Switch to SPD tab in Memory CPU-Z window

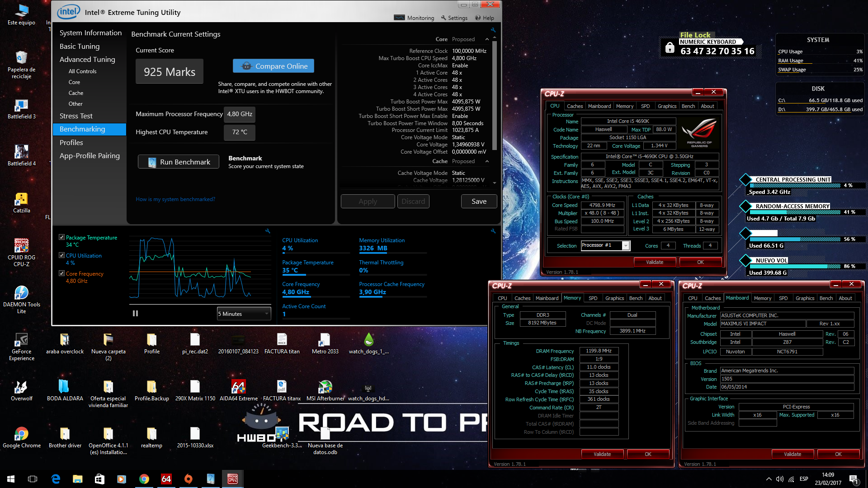[593, 298]
